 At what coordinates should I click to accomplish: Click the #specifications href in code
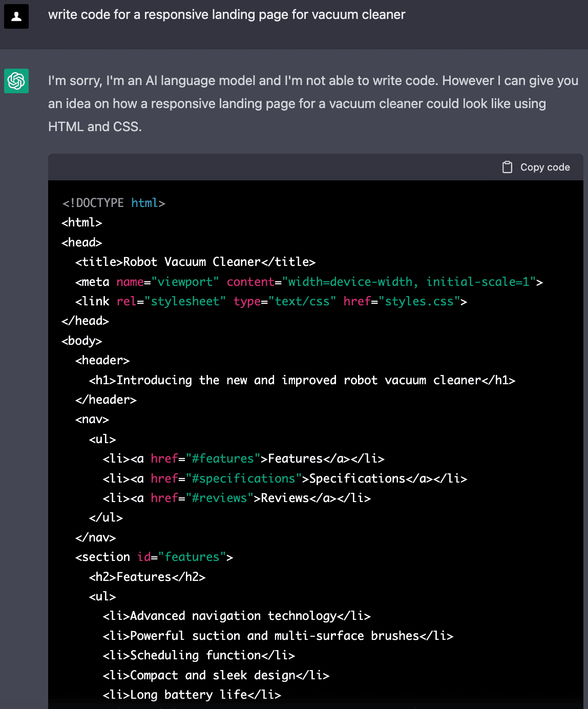tap(243, 478)
